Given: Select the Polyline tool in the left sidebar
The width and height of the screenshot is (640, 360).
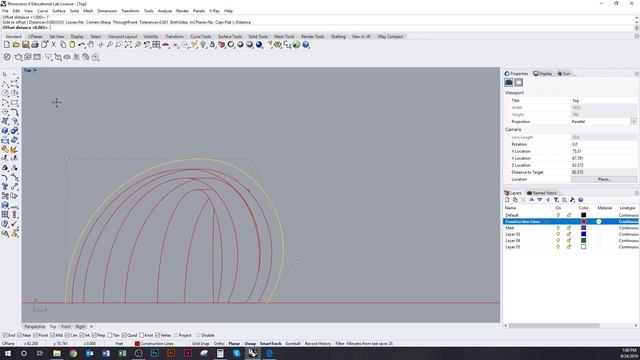Looking at the screenshot, I should (5, 84).
